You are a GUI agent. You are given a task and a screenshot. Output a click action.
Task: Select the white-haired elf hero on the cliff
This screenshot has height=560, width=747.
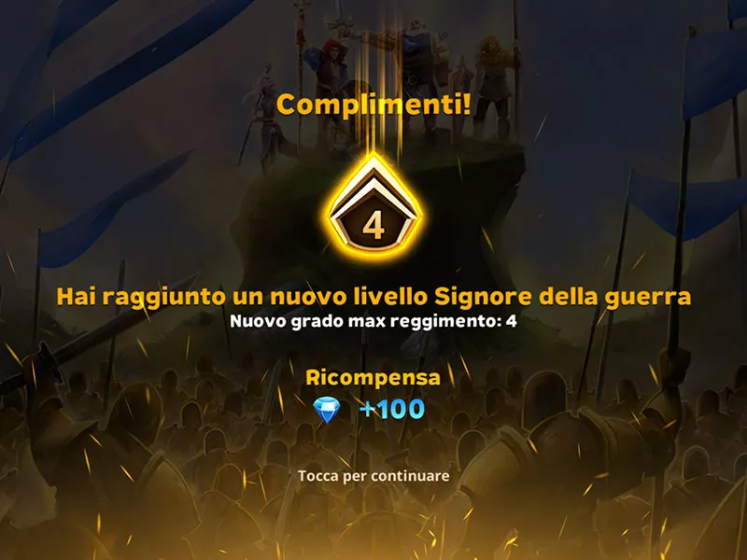264,112
